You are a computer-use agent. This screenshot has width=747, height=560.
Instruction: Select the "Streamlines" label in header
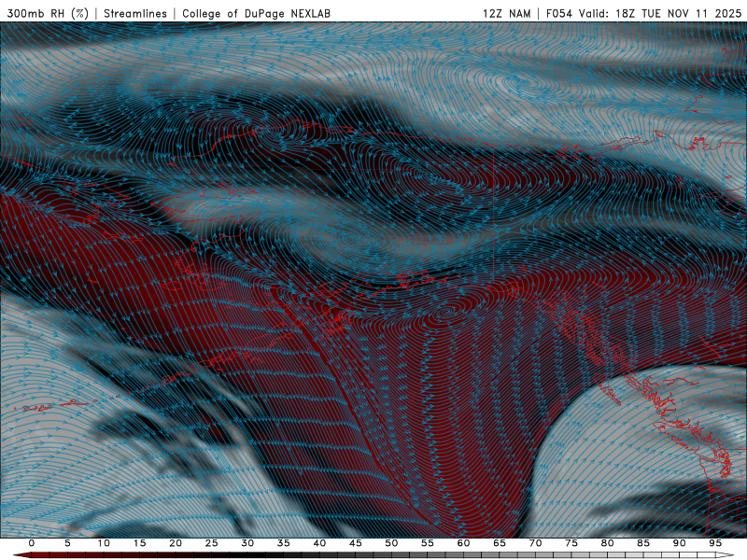(135, 13)
